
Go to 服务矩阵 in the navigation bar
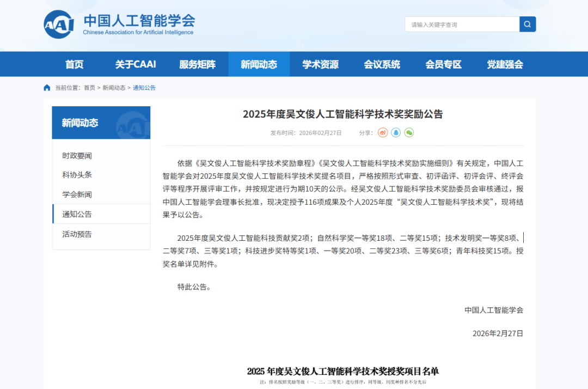tap(197, 64)
